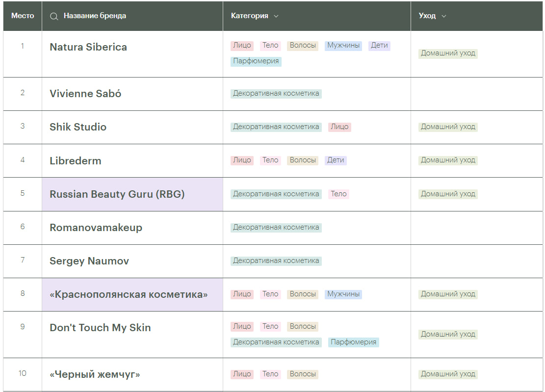Click the Парфюмерия tag for Natura Siberica

point(256,61)
